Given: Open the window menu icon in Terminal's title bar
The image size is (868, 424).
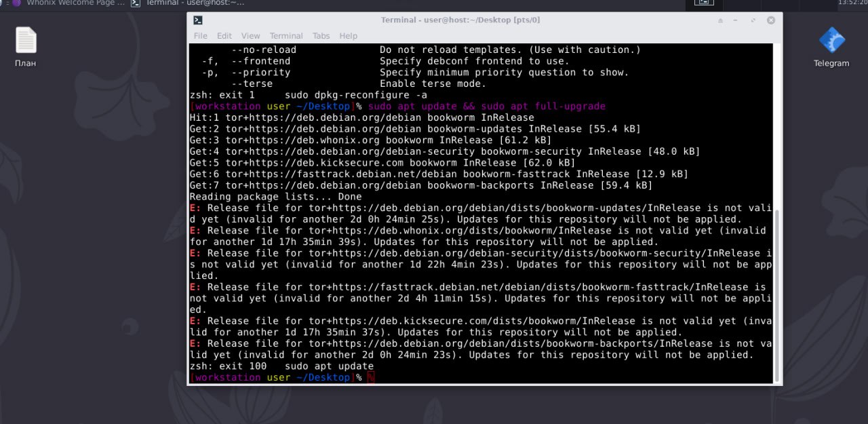Looking at the screenshot, I should [197, 20].
